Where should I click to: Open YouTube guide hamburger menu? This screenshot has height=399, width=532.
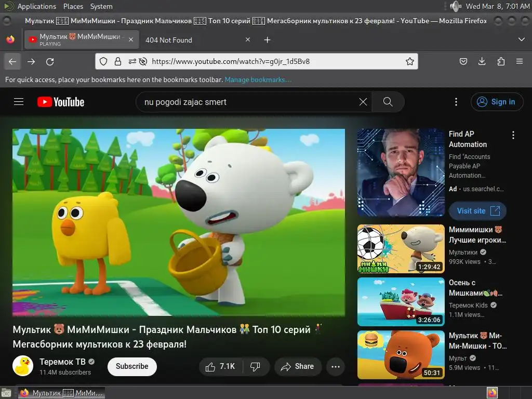(19, 102)
